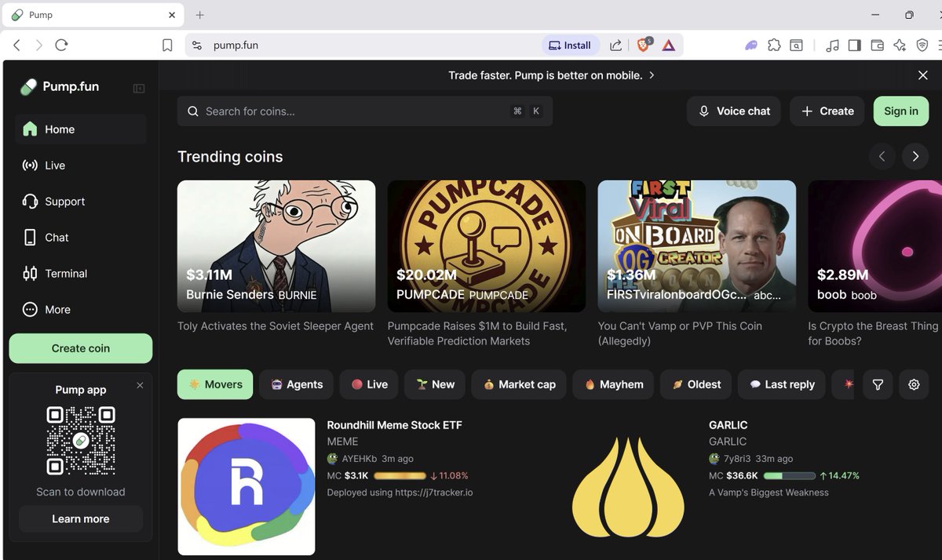Collapse the sidebar with the panel toggle
The image size is (942, 560).
pos(139,88)
